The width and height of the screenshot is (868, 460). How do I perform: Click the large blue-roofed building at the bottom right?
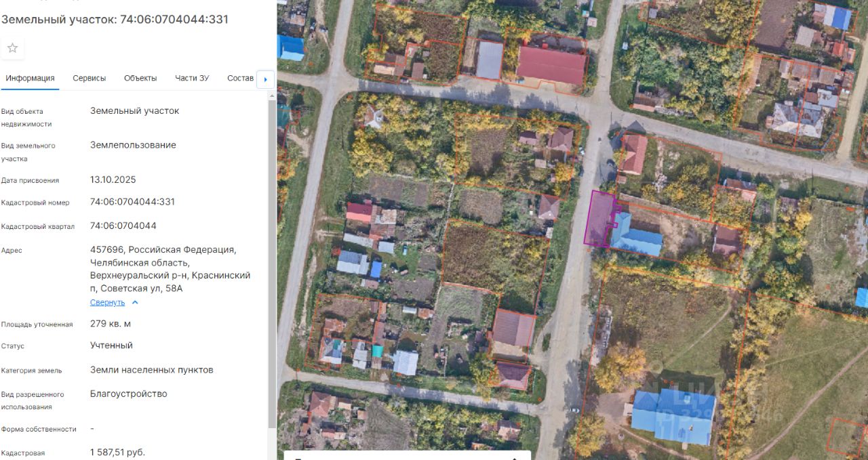673,417
